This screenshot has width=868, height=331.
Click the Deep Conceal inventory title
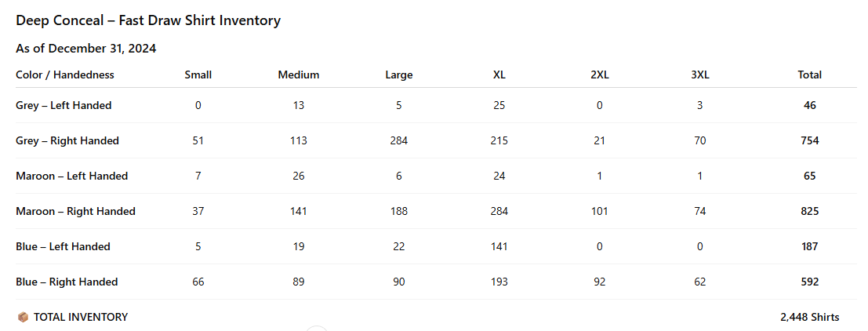[148, 21]
